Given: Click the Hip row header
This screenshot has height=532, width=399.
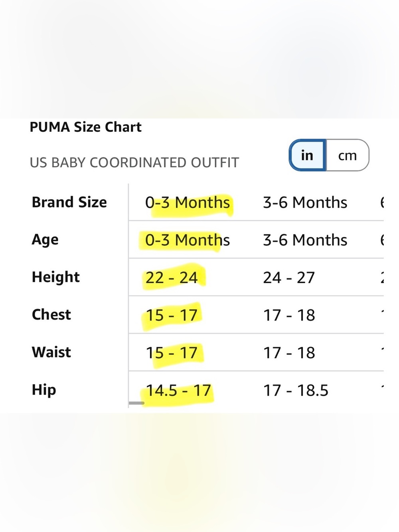Looking at the screenshot, I should tap(44, 390).
